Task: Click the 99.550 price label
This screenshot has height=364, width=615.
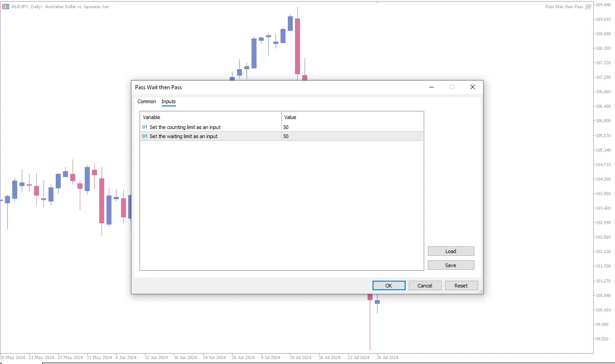Action: point(602,339)
